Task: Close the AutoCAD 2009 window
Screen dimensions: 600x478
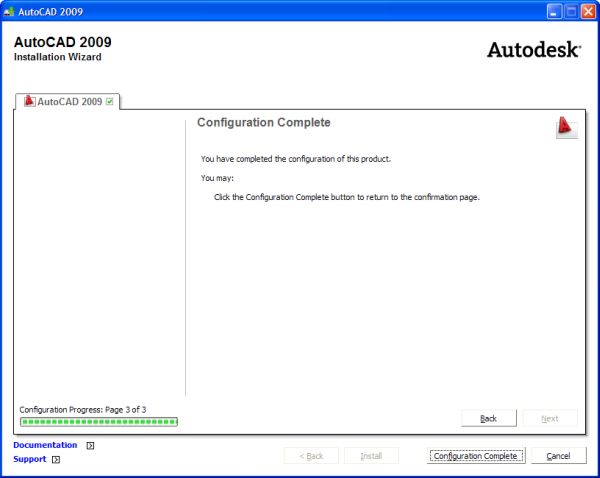Action: [588, 11]
